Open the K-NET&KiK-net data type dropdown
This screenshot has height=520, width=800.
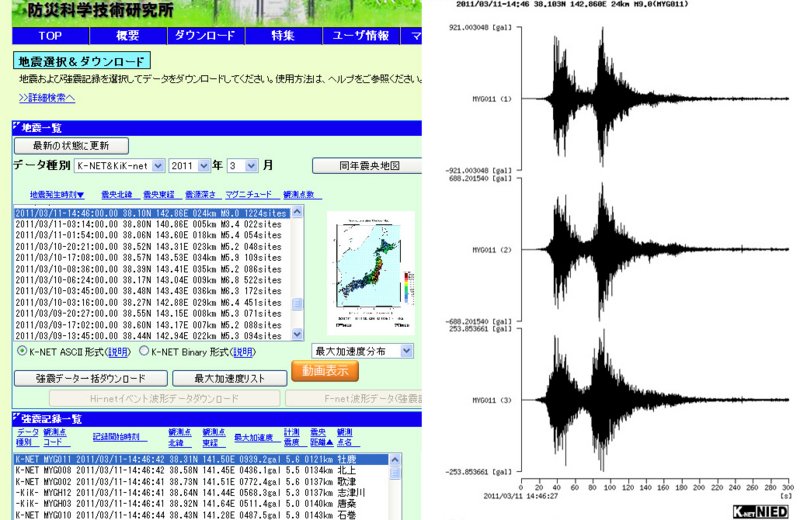119,166
